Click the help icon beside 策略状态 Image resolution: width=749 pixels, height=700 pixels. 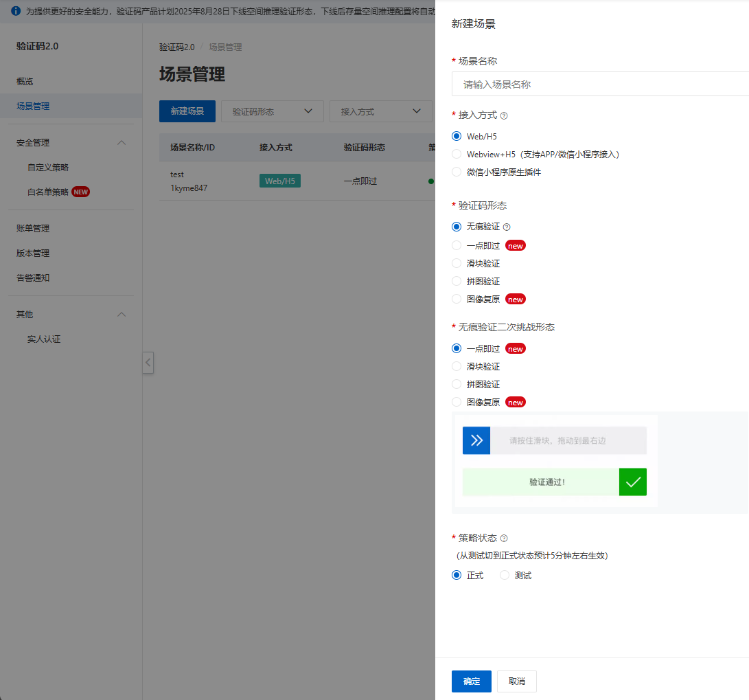[x=503, y=538]
